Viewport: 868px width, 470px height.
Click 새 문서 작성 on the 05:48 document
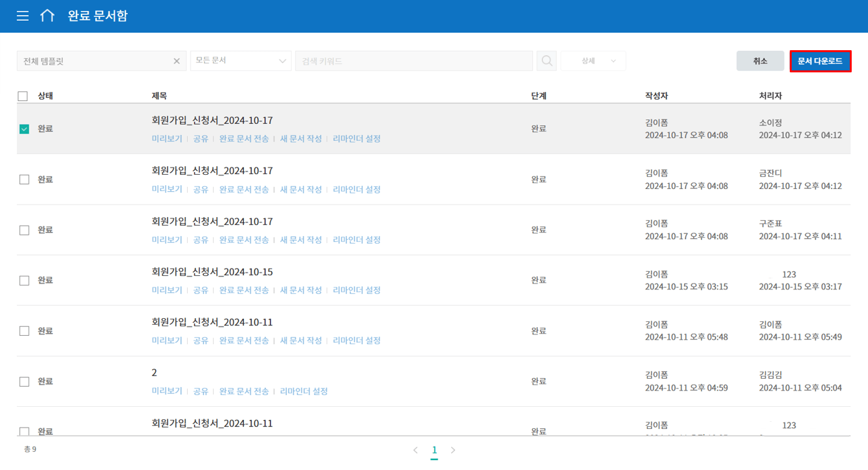click(301, 340)
